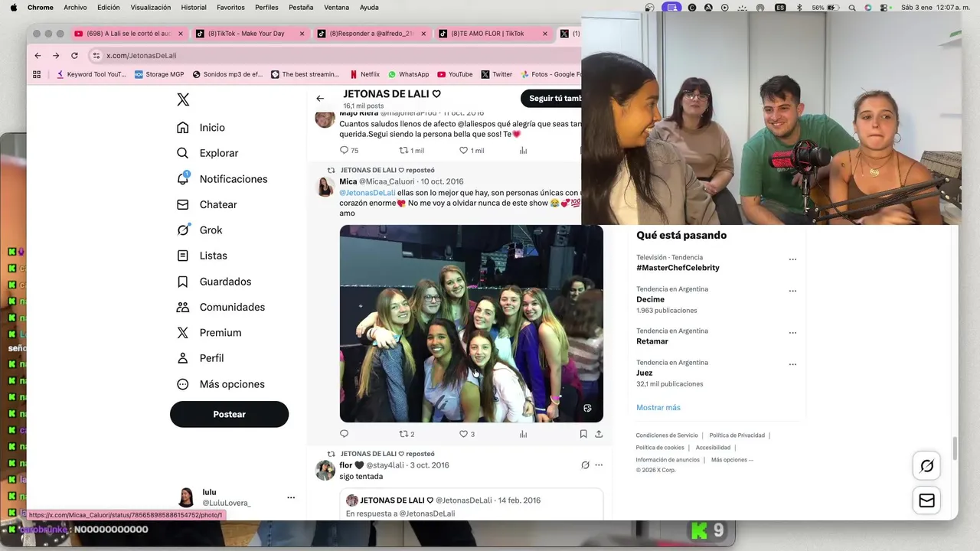The width and height of the screenshot is (980, 551).
Task: Open the floating Grok button
Action: click(x=927, y=466)
